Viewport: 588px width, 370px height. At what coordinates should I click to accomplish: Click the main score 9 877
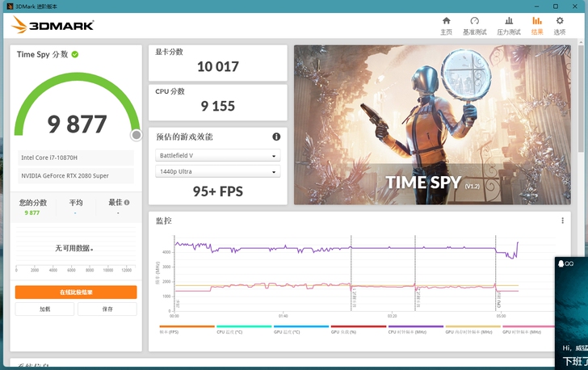(78, 124)
